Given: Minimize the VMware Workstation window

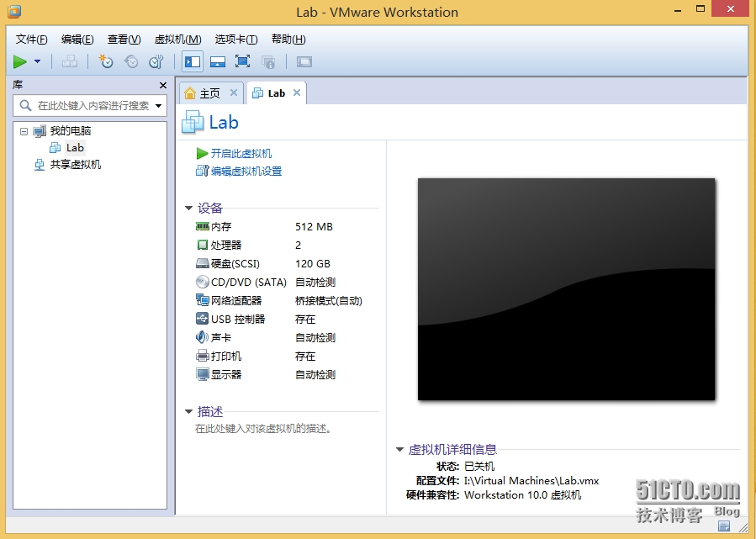Looking at the screenshot, I should click(x=678, y=10).
